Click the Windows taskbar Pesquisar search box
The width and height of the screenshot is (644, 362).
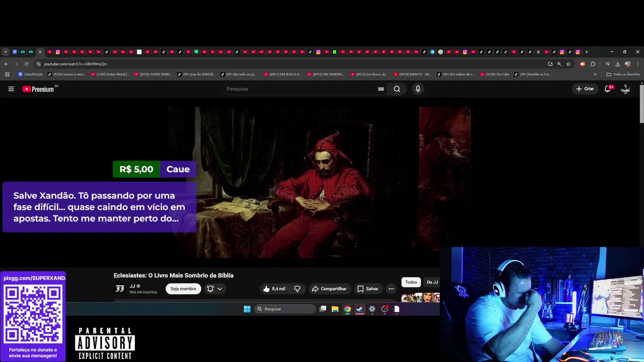point(285,309)
